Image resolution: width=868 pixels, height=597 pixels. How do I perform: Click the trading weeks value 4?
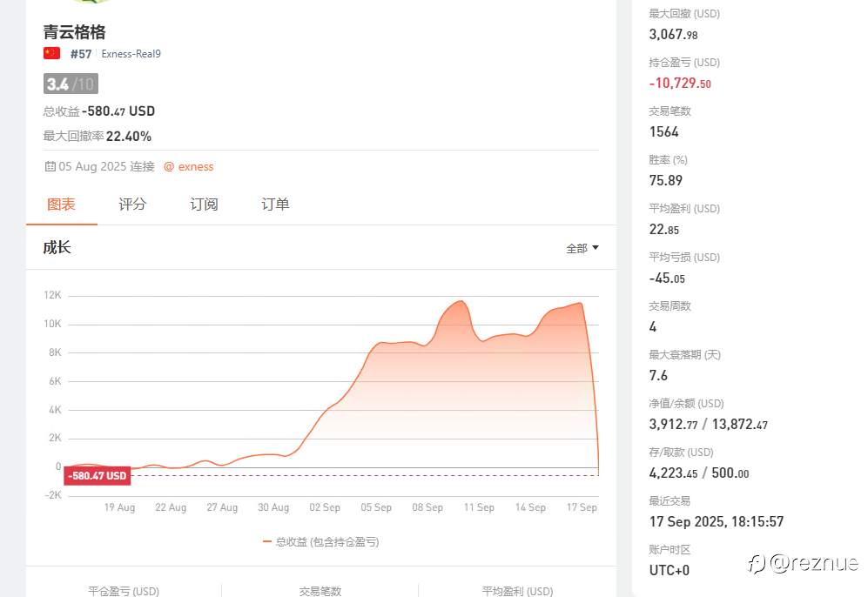click(x=653, y=326)
